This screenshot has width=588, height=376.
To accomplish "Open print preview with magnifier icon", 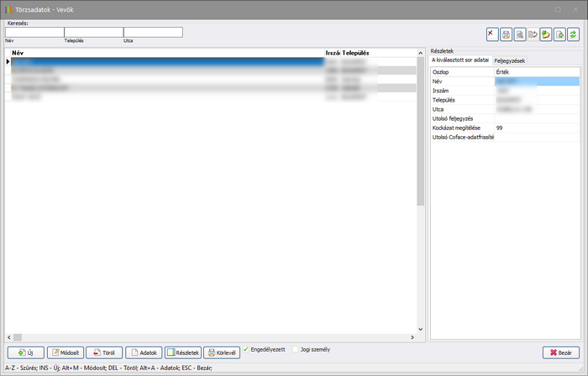I will pyautogui.click(x=519, y=34).
